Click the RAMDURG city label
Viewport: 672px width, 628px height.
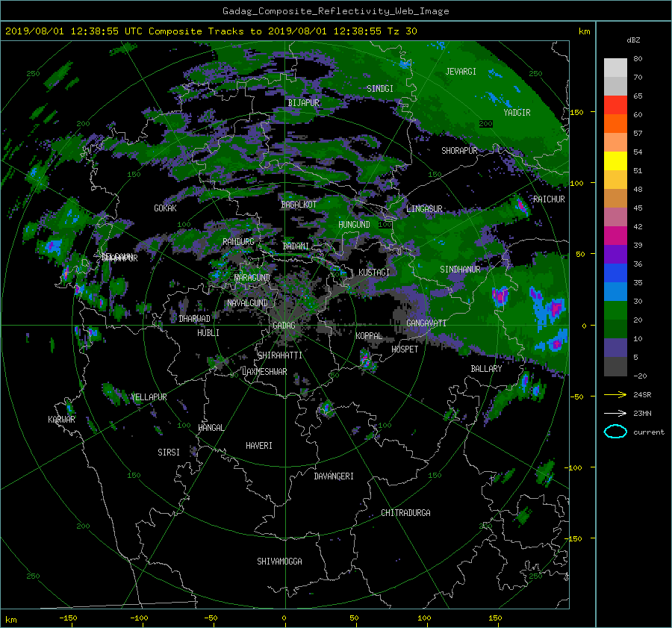pyautogui.click(x=238, y=242)
